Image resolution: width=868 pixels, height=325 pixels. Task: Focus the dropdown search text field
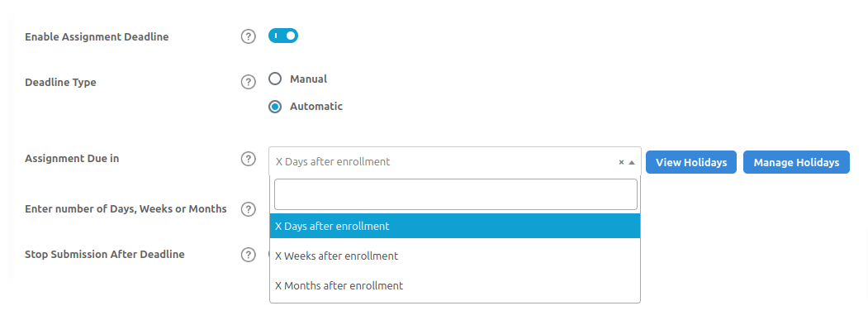[x=456, y=194]
